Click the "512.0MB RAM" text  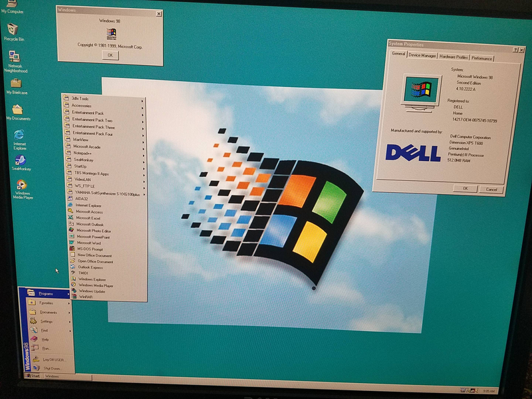(x=459, y=160)
